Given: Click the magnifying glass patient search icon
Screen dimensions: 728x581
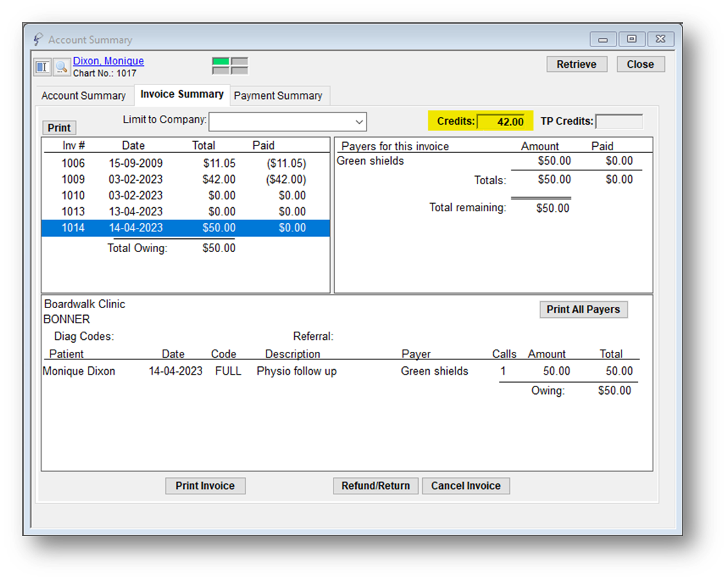Looking at the screenshot, I should pos(62,66).
